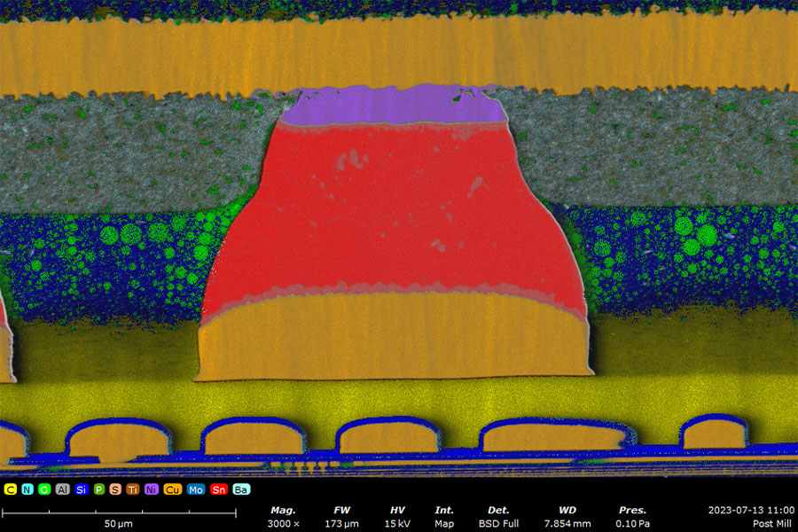Click the purple Ni nickel element badge
This screenshot has height=532, width=798.
(x=151, y=489)
